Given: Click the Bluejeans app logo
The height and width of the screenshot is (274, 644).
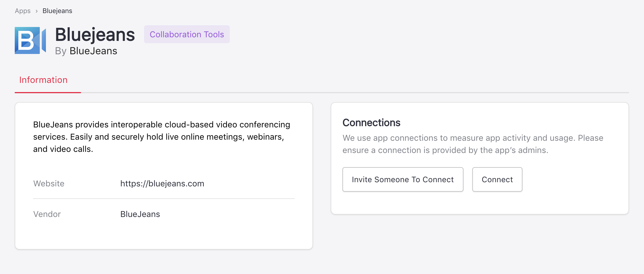Looking at the screenshot, I should pyautogui.click(x=30, y=40).
